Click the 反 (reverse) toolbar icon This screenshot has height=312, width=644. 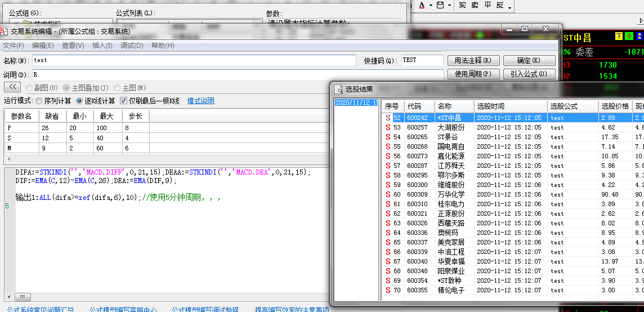coord(500,5)
